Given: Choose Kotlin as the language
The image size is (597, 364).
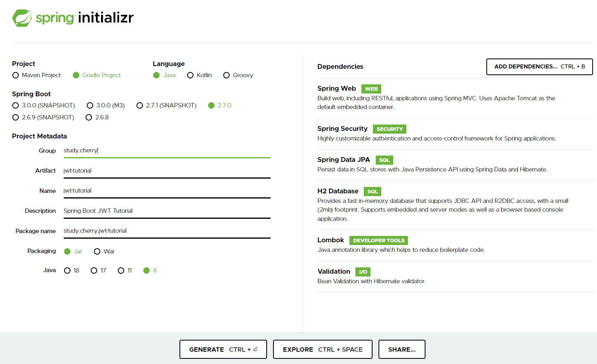Looking at the screenshot, I should pyautogui.click(x=199, y=75).
